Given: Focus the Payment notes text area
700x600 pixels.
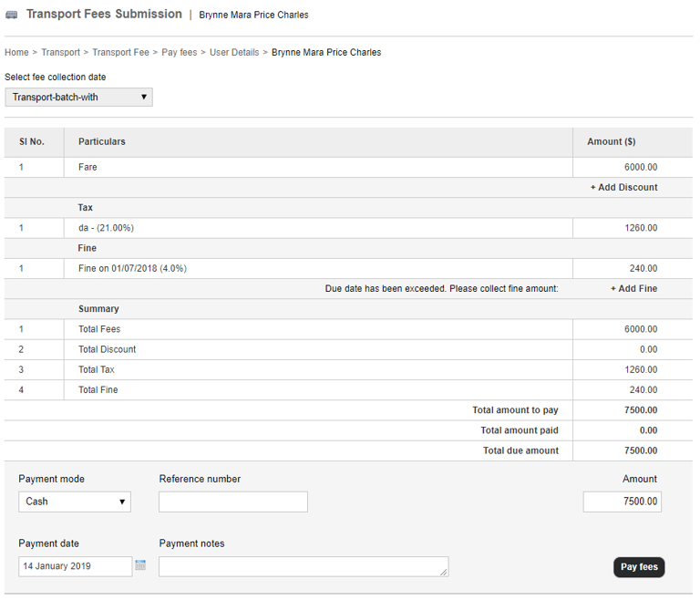Looking at the screenshot, I should tap(304, 566).
